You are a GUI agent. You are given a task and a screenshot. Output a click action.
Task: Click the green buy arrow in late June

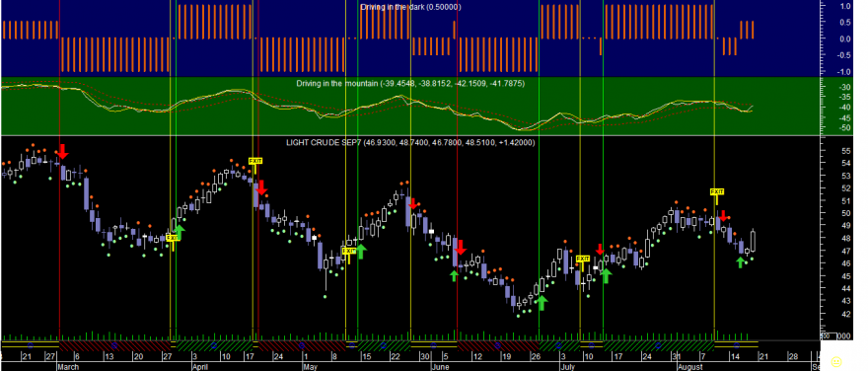[542, 302]
